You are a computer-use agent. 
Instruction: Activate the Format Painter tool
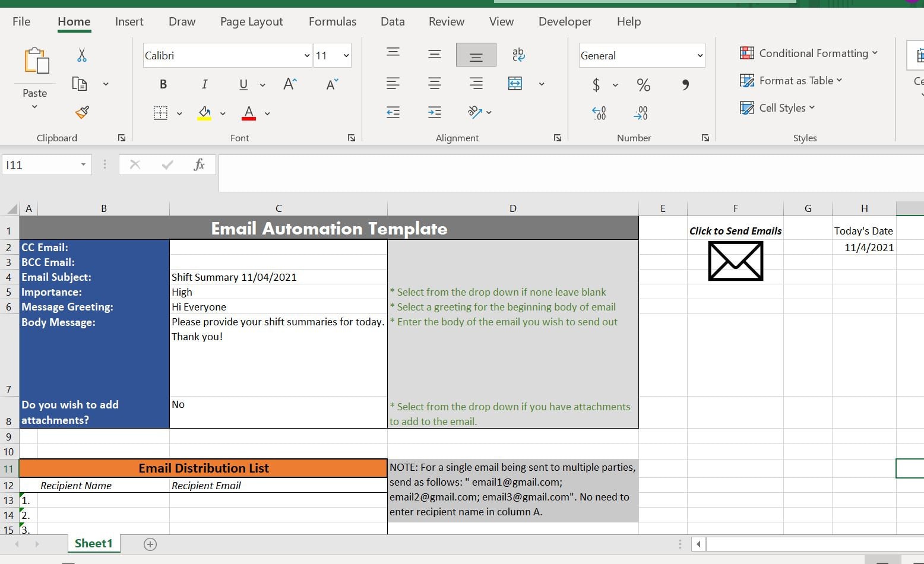[81, 112]
